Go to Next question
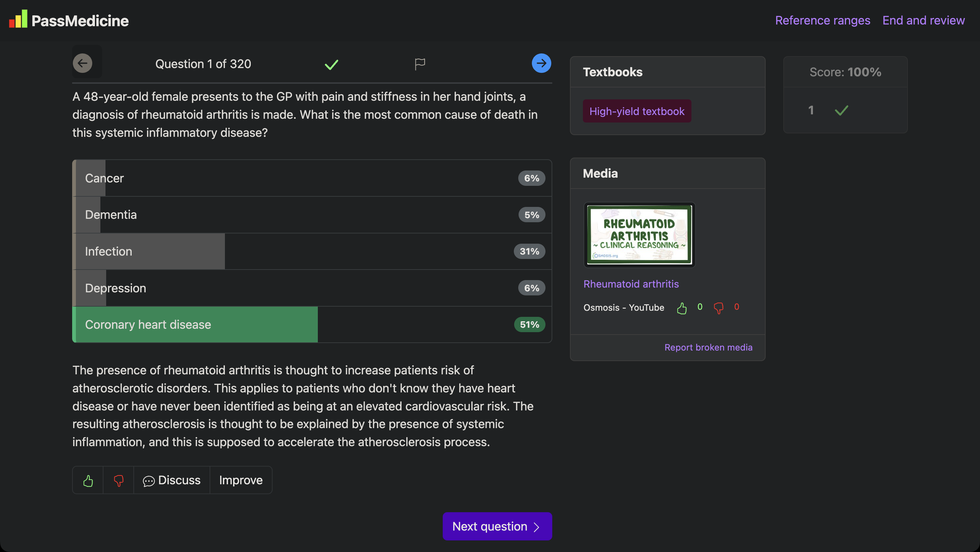980x552 pixels. pos(497,526)
